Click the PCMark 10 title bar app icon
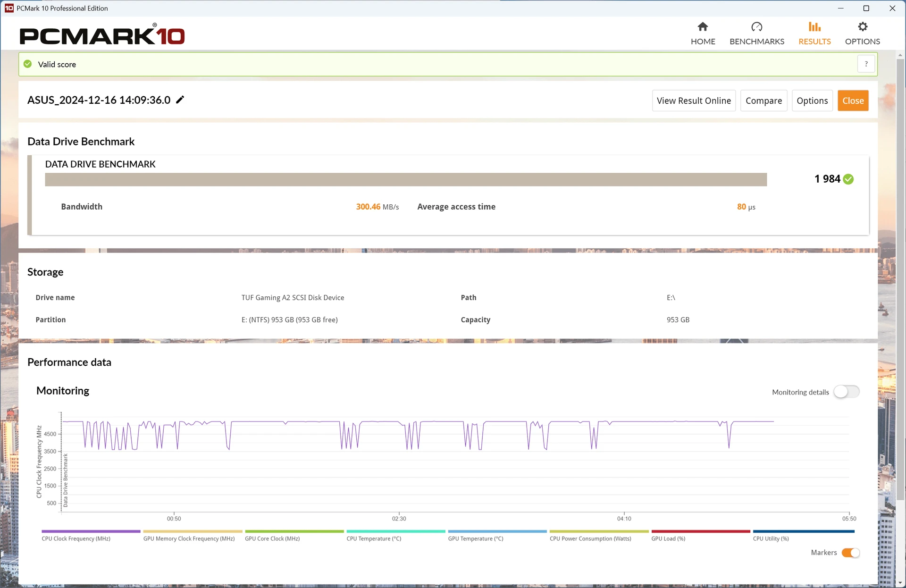 click(x=9, y=8)
